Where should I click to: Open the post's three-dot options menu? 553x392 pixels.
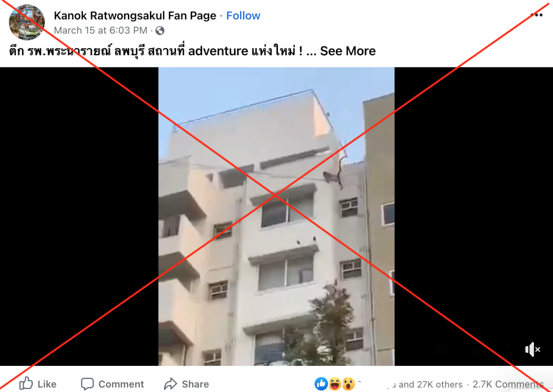536,15
